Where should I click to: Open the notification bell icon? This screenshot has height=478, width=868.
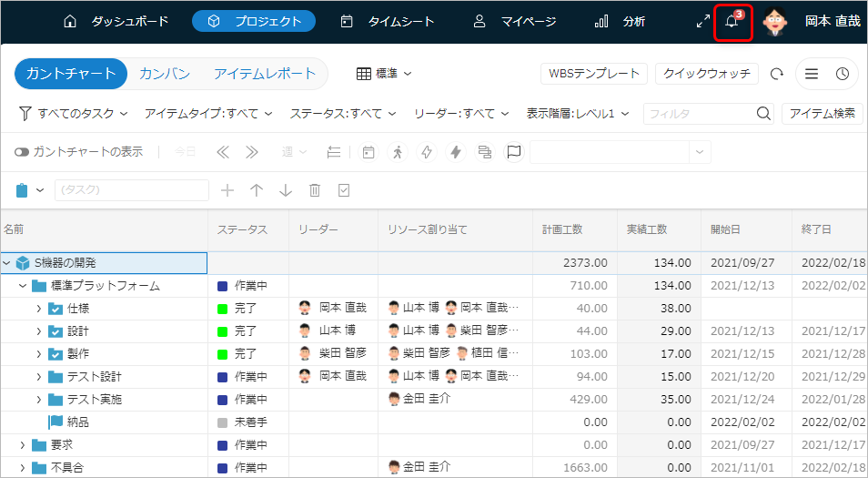pos(732,22)
